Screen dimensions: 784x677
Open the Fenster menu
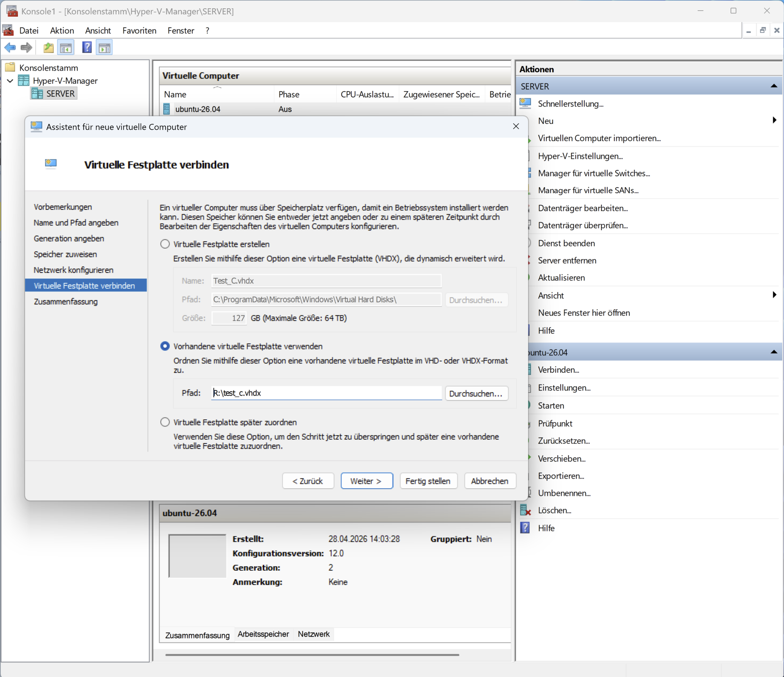(x=181, y=31)
